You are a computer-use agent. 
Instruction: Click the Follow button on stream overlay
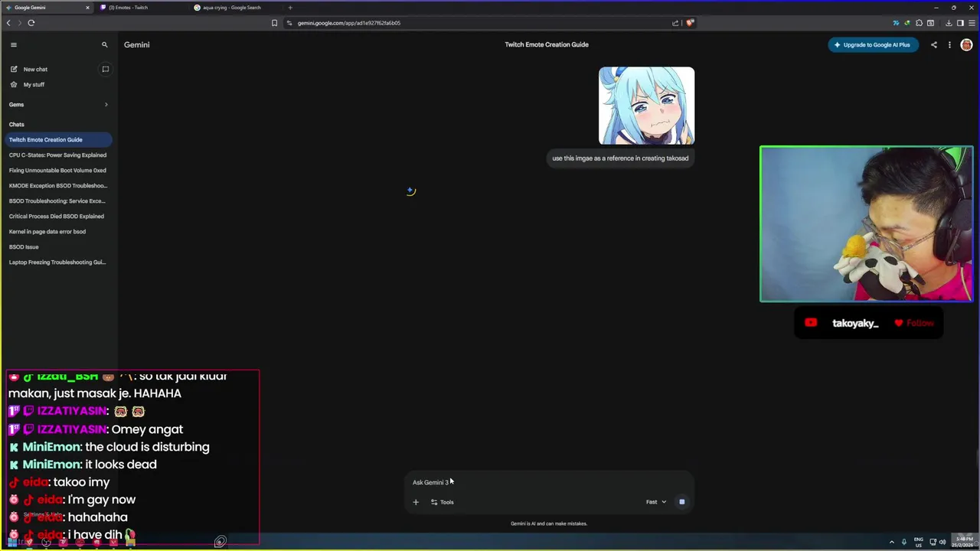914,323
